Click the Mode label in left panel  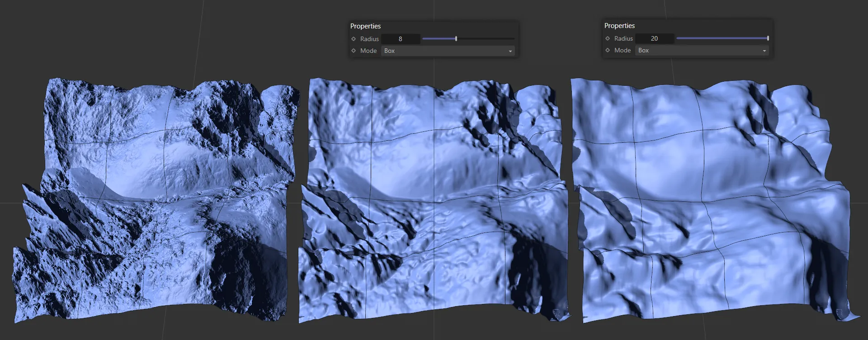[x=368, y=51]
